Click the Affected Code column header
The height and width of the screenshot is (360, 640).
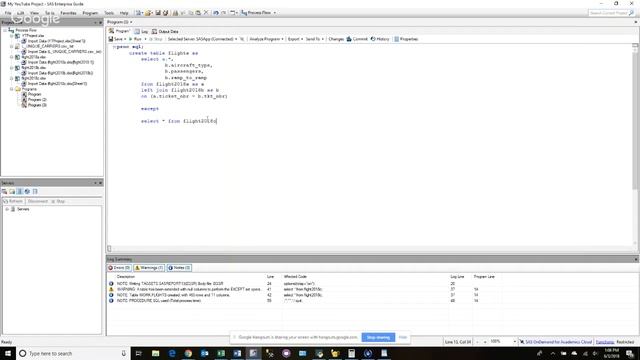point(295,277)
